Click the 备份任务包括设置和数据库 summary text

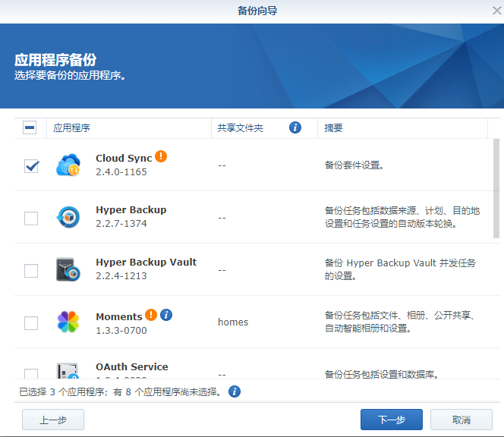(x=382, y=374)
